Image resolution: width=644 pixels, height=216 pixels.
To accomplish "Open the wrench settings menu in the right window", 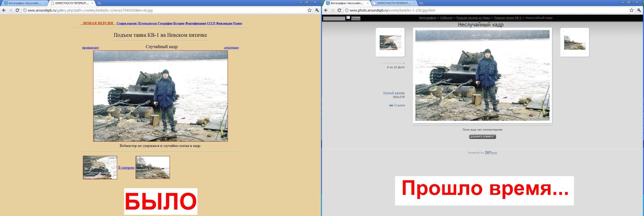I will point(639,10).
